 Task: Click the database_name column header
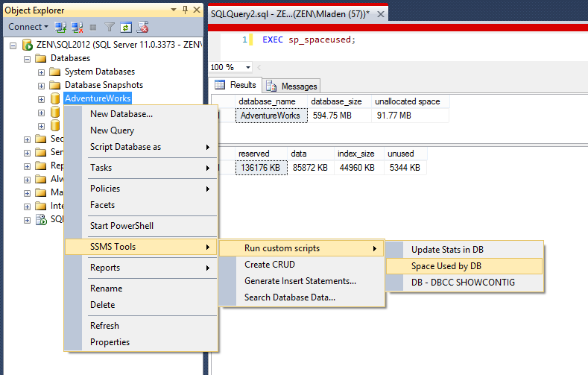pos(271,101)
